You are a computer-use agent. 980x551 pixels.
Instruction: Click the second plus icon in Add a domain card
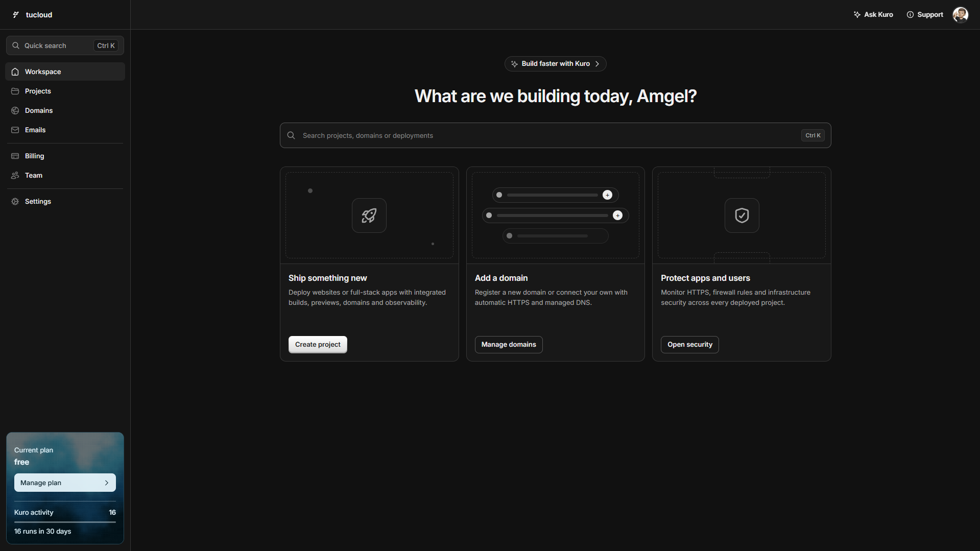(618, 215)
